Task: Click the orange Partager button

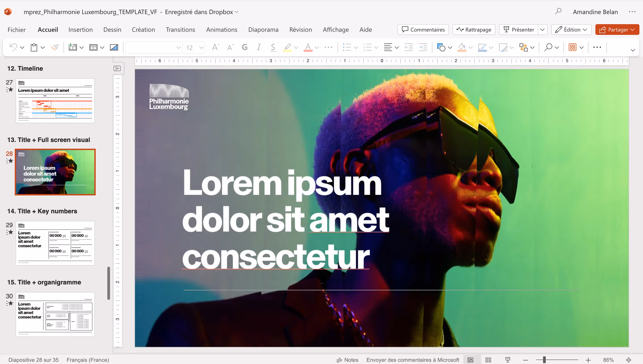Action: pyautogui.click(x=617, y=30)
